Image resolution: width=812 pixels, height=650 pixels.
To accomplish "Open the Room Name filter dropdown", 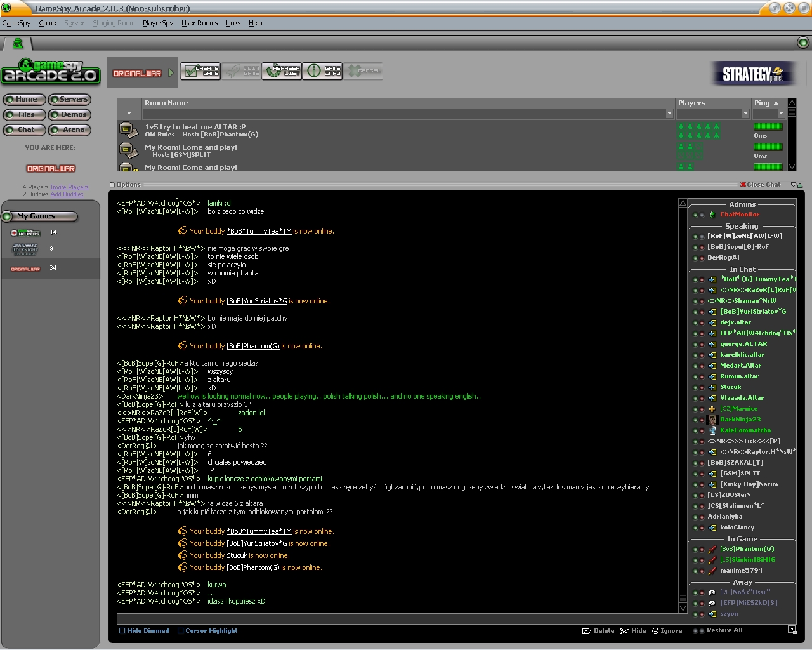I will click(x=669, y=114).
